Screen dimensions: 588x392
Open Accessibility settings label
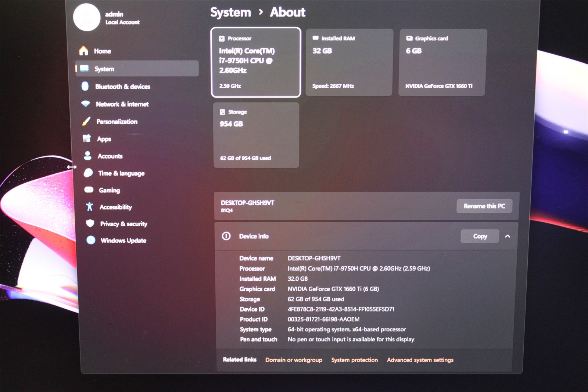click(116, 207)
